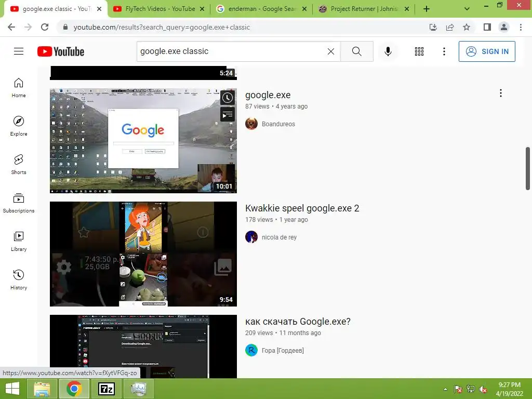
Task: Clear the search box with the X
Action: pos(331,51)
